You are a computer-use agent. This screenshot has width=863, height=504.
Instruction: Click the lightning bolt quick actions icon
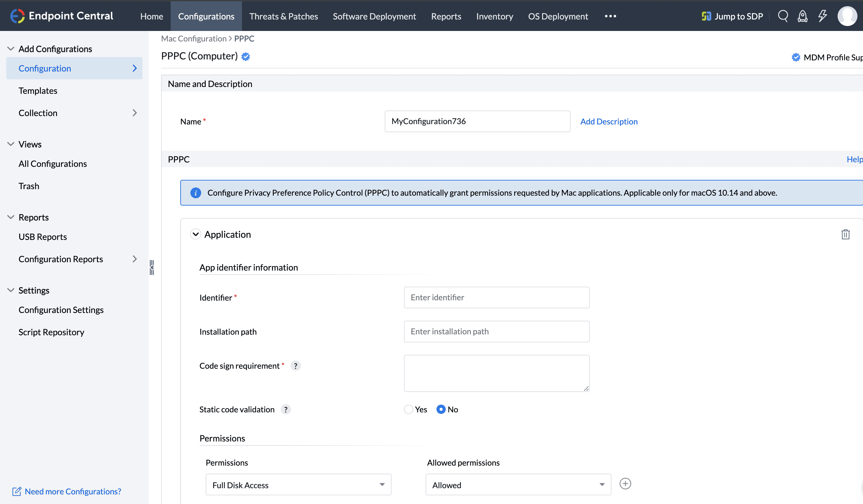pyautogui.click(x=822, y=16)
